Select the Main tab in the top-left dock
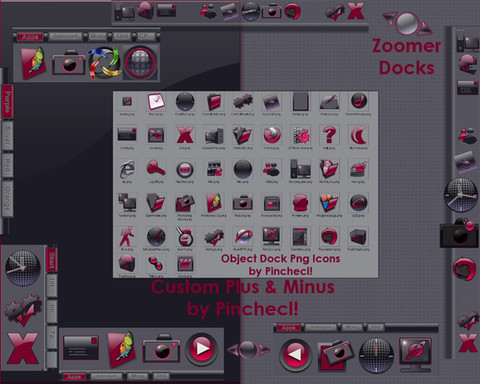480x384 pixels. coord(97,36)
